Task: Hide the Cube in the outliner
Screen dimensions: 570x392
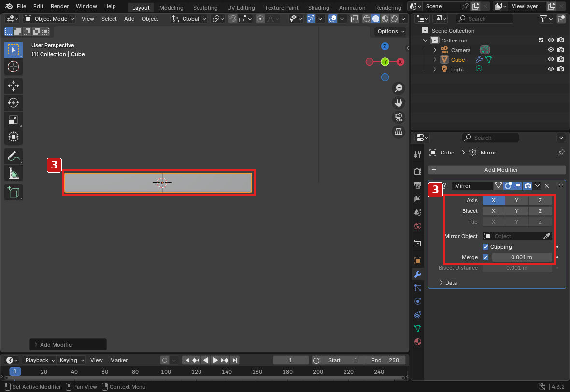Action: tap(551, 59)
